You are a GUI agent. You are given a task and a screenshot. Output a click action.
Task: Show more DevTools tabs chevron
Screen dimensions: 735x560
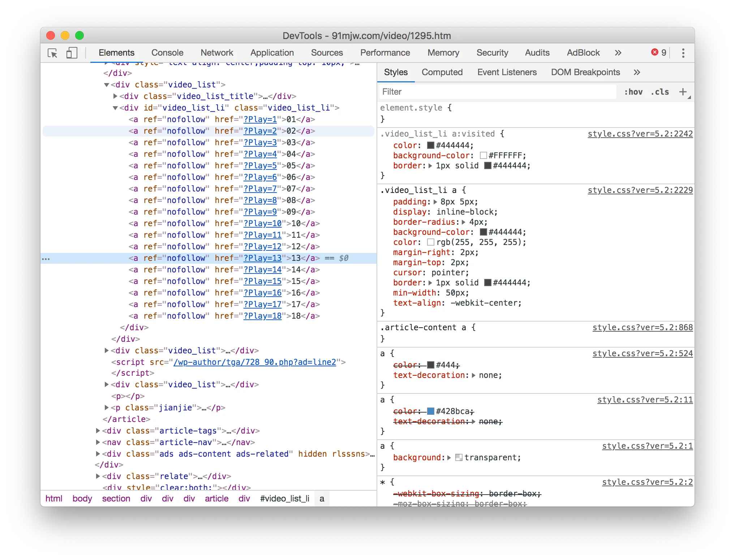618,53
